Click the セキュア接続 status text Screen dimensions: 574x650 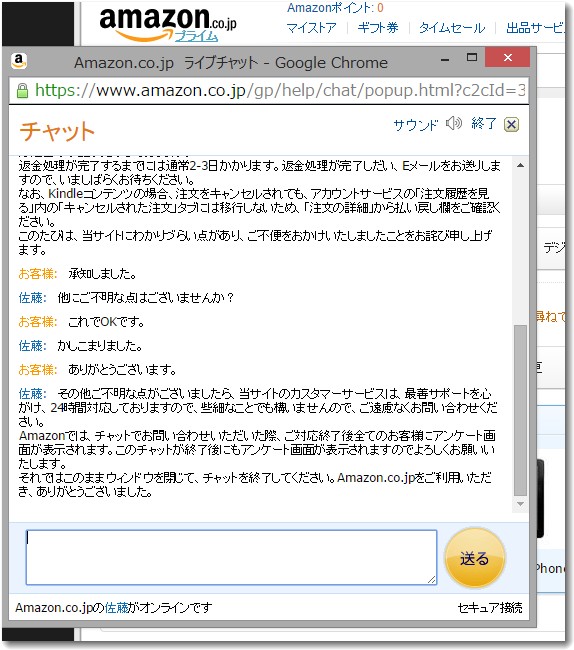click(x=490, y=608)
